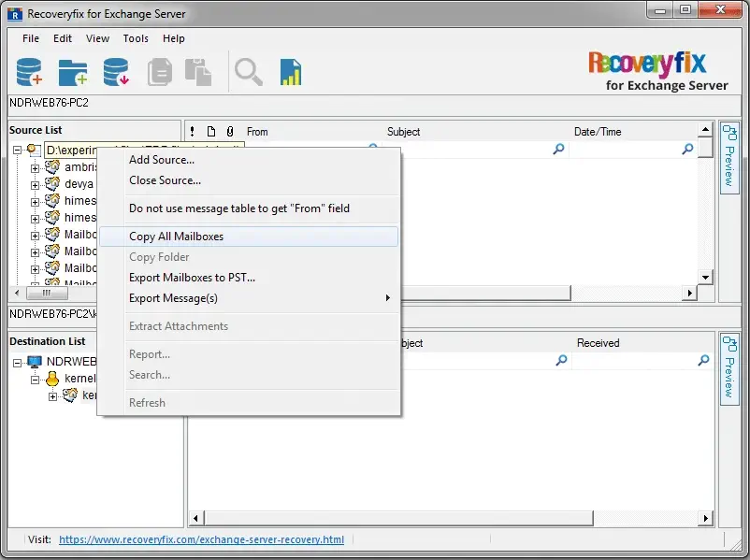Click the grayed Extract Attachments entry
Screen dimensions: 750x560
249,326
